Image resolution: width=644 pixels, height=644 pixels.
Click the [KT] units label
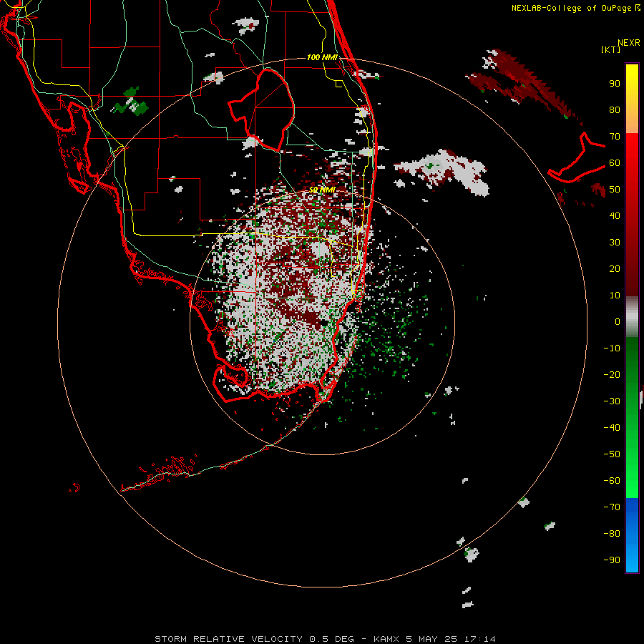click(x=610, y=49)
